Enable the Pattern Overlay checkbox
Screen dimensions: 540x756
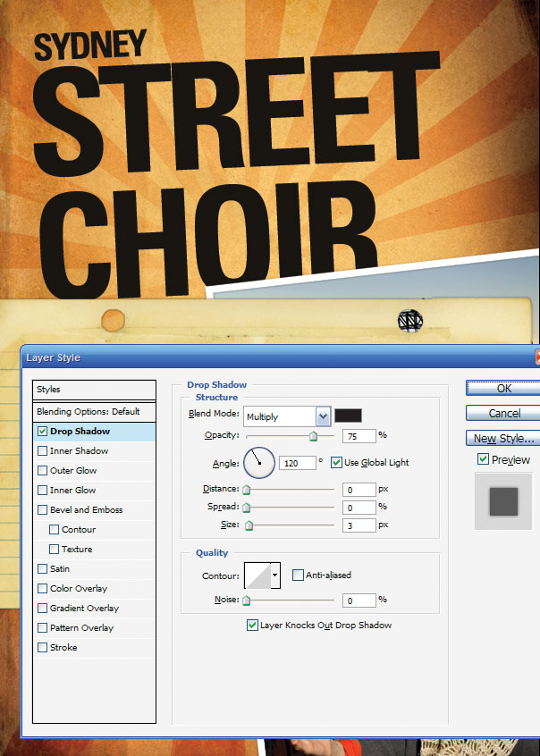tap(42, 627)
